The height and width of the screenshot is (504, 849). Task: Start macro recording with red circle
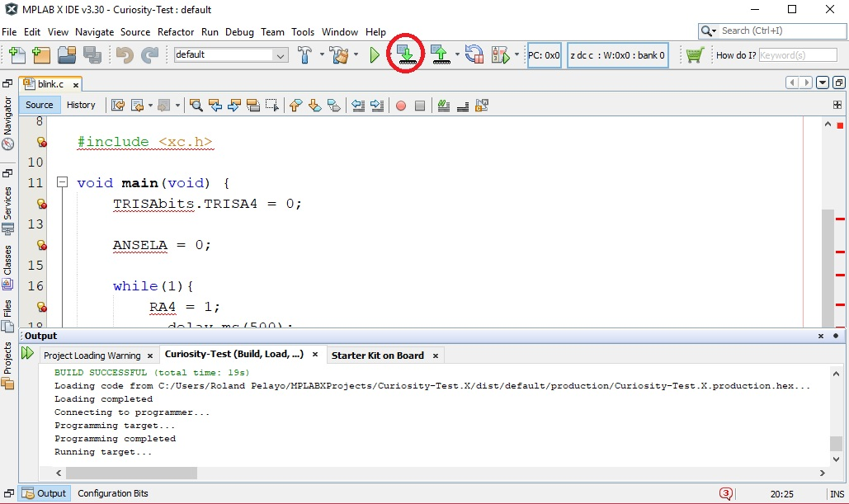tap(401, 106)
